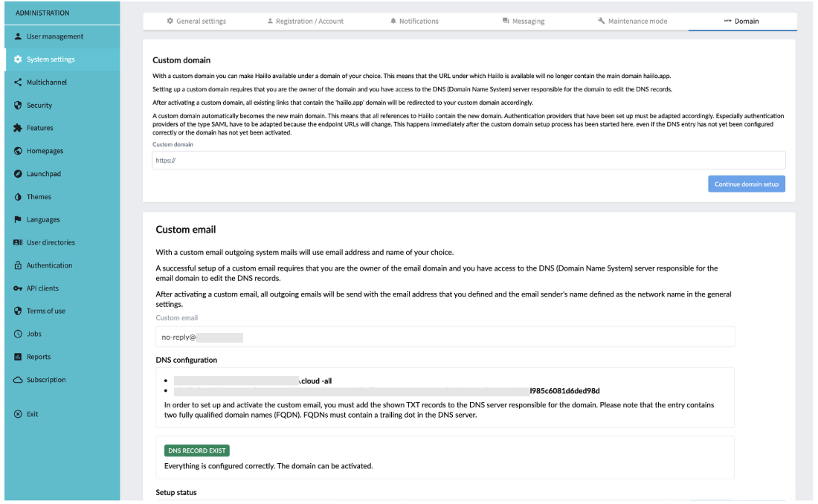Image resolution: width=818 pixels, height=504 pixels.
Task: Click Continue domain setup button
Action: click(746, 184)
